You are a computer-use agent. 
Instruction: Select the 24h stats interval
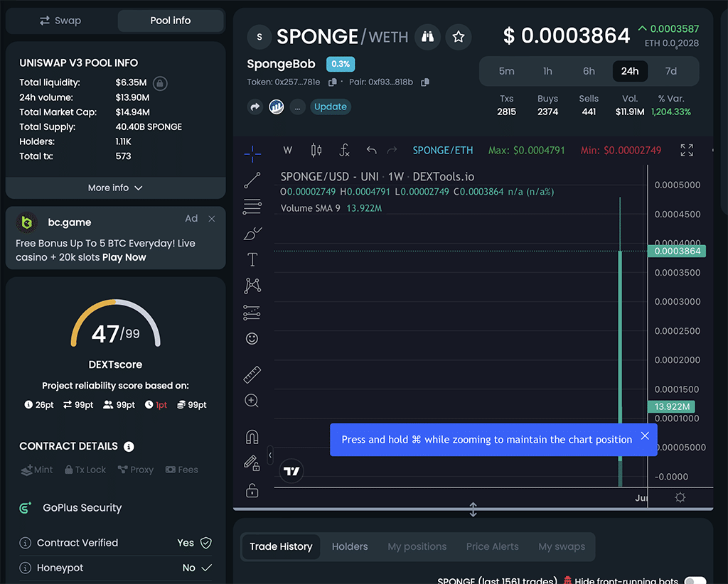[x=630, y=71]
